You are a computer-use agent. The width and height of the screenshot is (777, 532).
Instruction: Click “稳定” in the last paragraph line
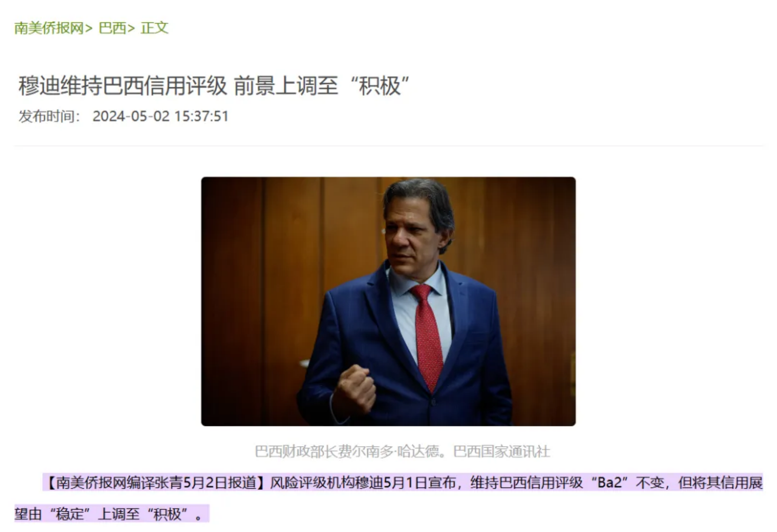(x=70, y=514)
